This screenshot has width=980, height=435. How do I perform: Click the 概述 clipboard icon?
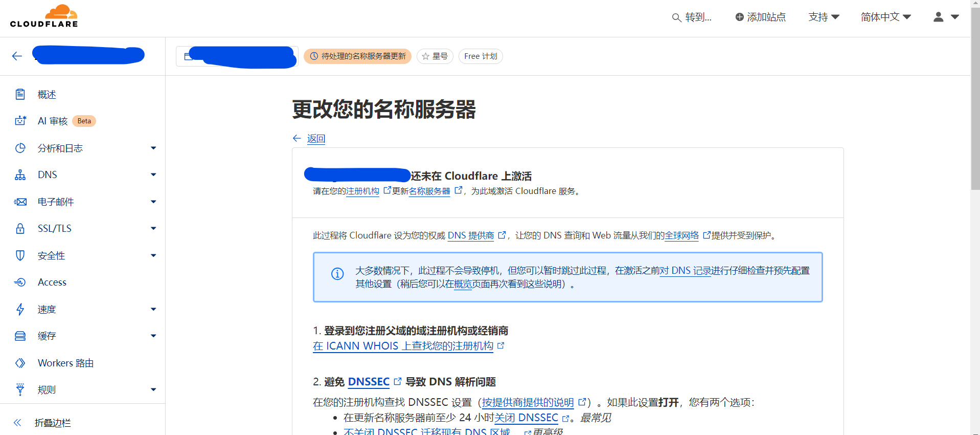pos(20,94)
